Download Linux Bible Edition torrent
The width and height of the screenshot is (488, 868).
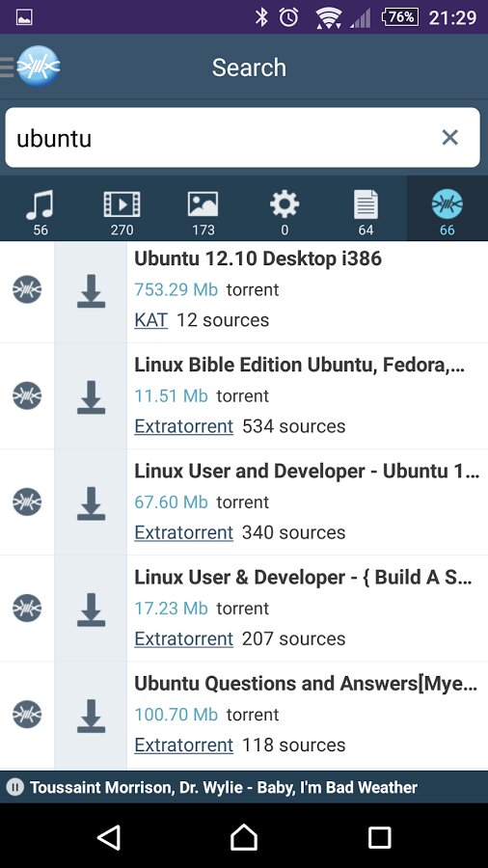point(91,397)
